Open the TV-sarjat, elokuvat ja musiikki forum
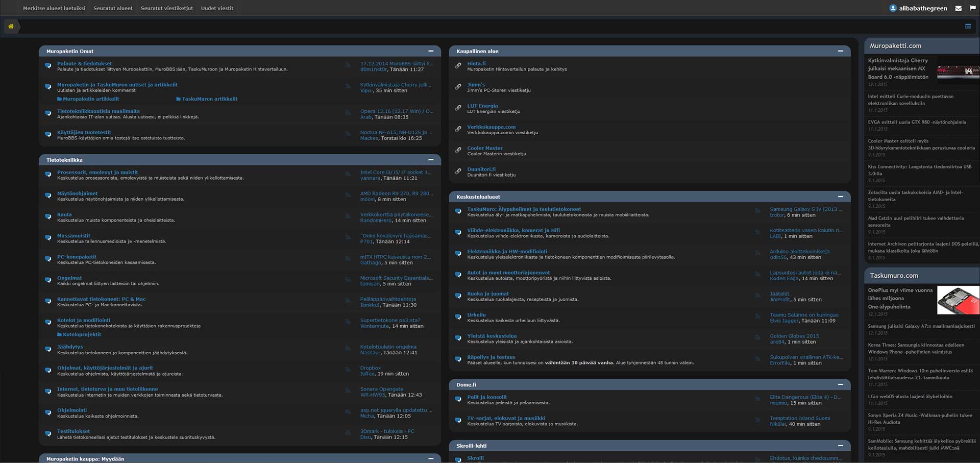 [506, 418]
